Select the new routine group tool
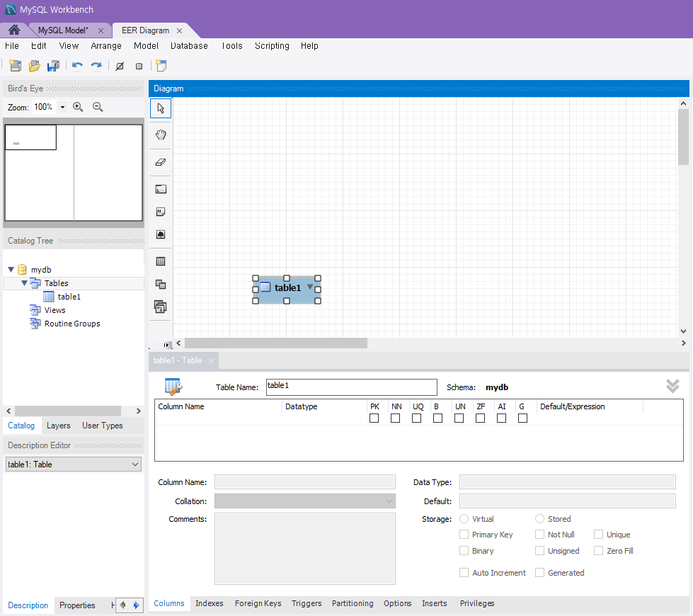 [x=161, y=307]
